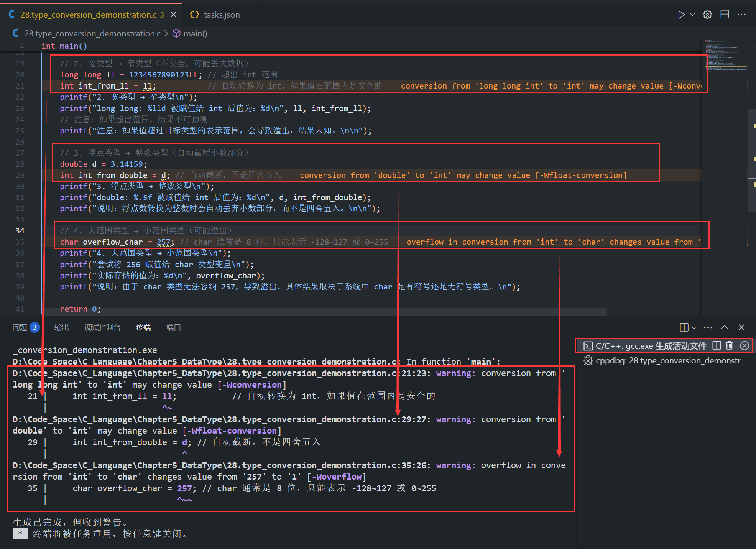Open run options dropdown beside play button
756x549 pixels.
pyautogui.click(x=692, y=15)
